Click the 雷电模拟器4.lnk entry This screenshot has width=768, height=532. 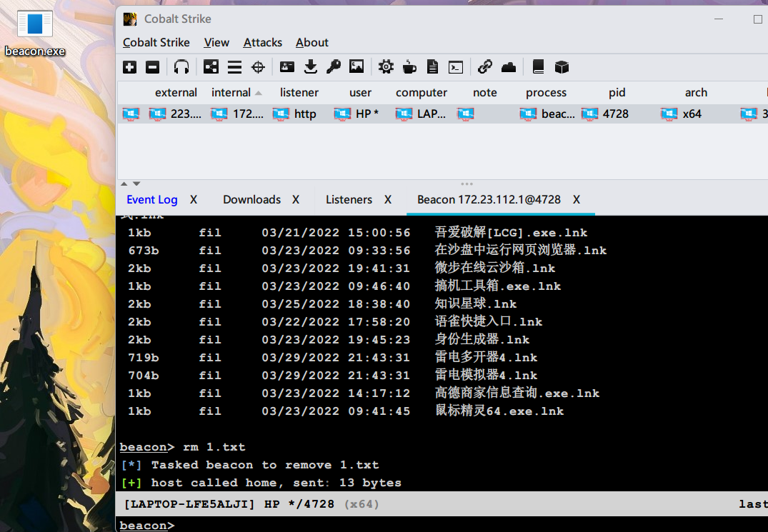tap(486, 376)
